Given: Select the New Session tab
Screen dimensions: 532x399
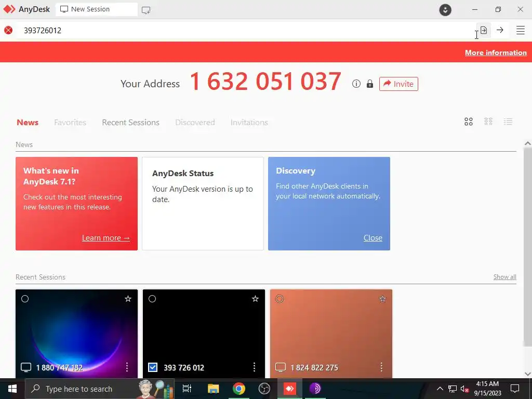Looking at the screenshot, I should coord(96,9).
